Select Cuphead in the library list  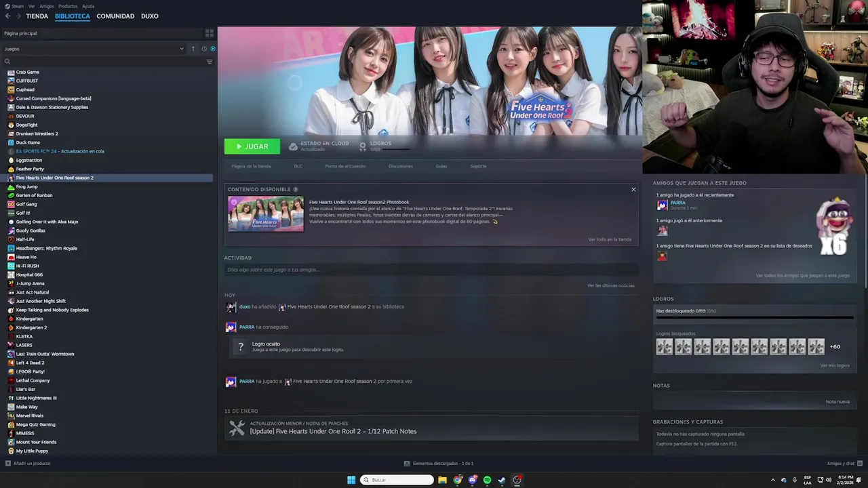[25, 89]
